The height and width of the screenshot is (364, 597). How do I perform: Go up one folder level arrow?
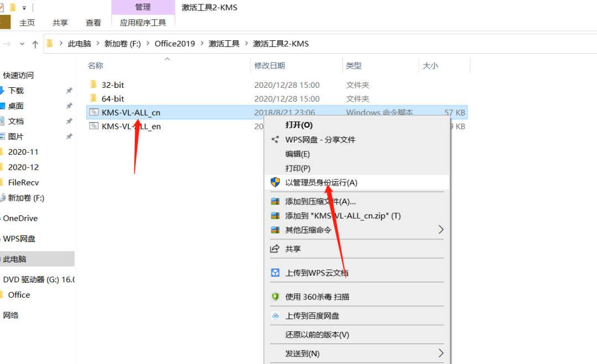(x=35, y=44)
